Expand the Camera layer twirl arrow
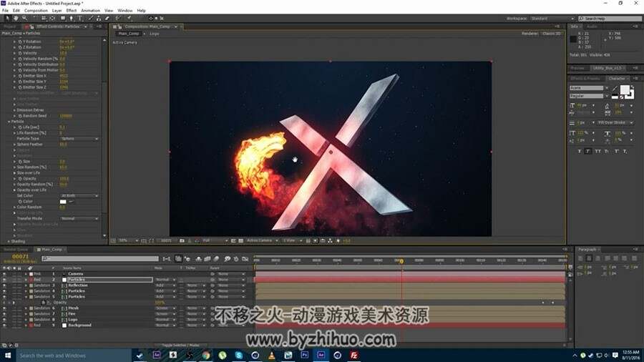 pos(26,274)
